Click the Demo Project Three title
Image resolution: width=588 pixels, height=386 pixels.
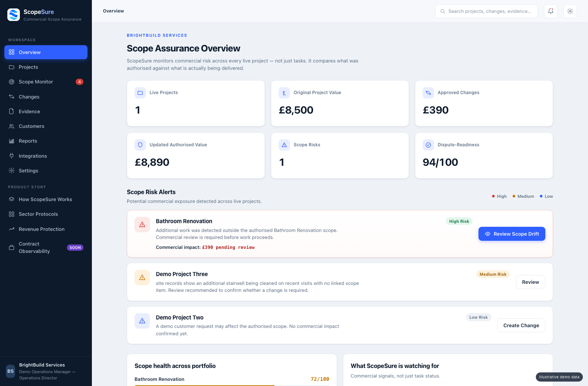pos(182,274)
